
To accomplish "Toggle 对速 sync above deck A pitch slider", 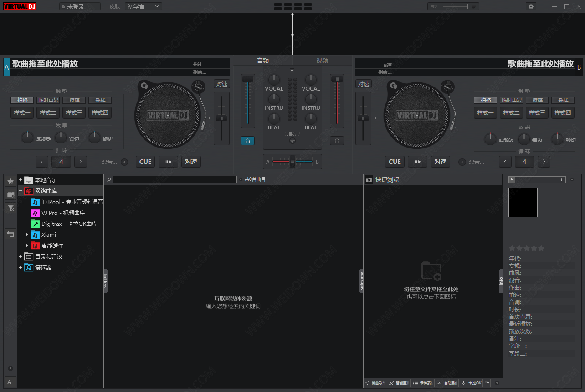I will [x=222, y=84].
